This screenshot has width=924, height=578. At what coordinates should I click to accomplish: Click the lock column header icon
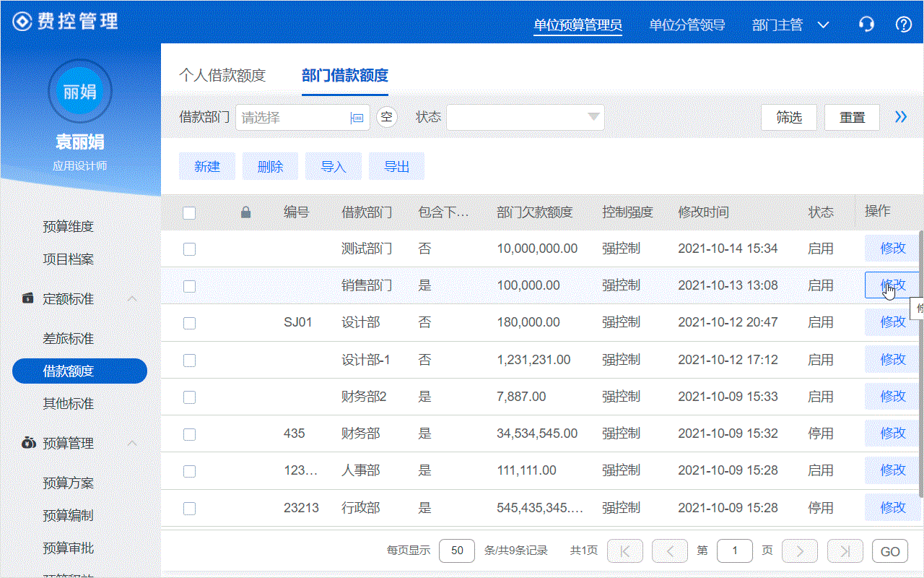pyautogui.click(x=245, y=212)
